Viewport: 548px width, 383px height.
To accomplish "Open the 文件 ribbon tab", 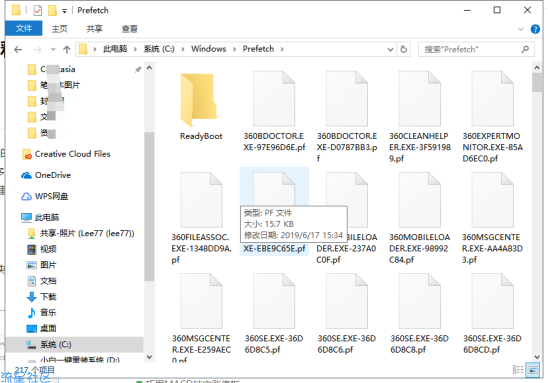I will (24, 28).
